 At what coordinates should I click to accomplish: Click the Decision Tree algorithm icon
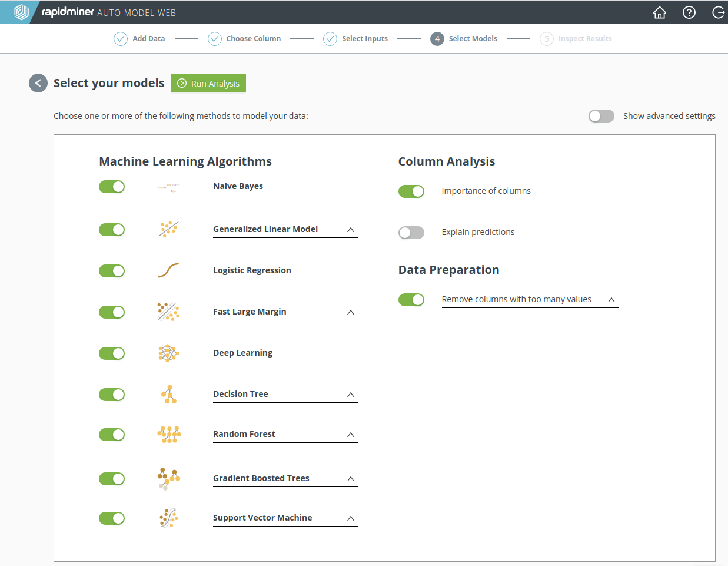tap(169, 395)
